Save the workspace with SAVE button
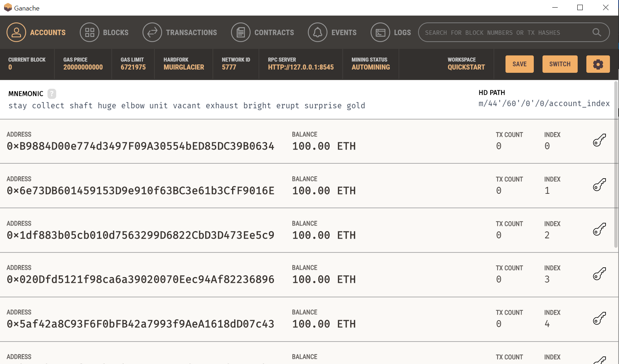This screenshot has height=364, width=619. click(519, 64)
